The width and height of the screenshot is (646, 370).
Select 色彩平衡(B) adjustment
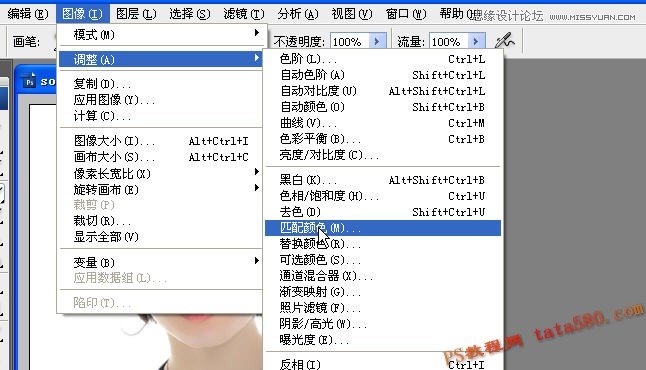(383, 139)
